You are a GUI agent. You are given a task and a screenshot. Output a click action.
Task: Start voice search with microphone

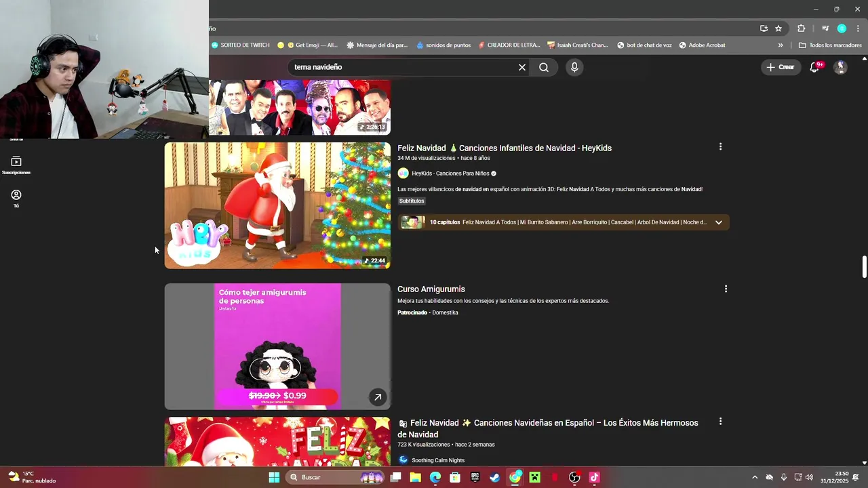[x=574, y=67]
